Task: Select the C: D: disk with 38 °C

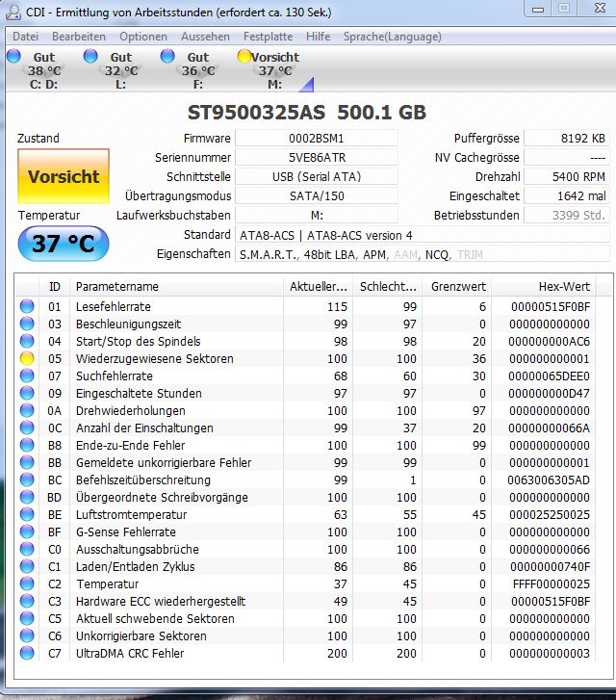Action: 37,70
